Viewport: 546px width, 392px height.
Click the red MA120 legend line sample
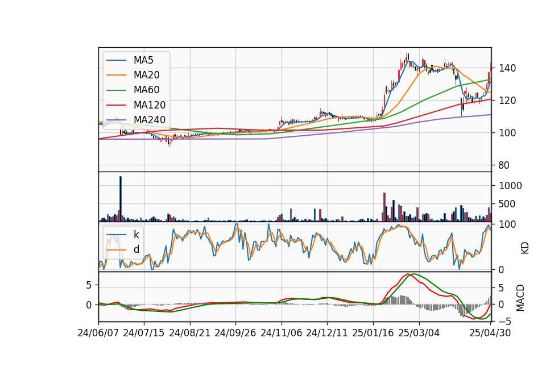pos(116,105)
